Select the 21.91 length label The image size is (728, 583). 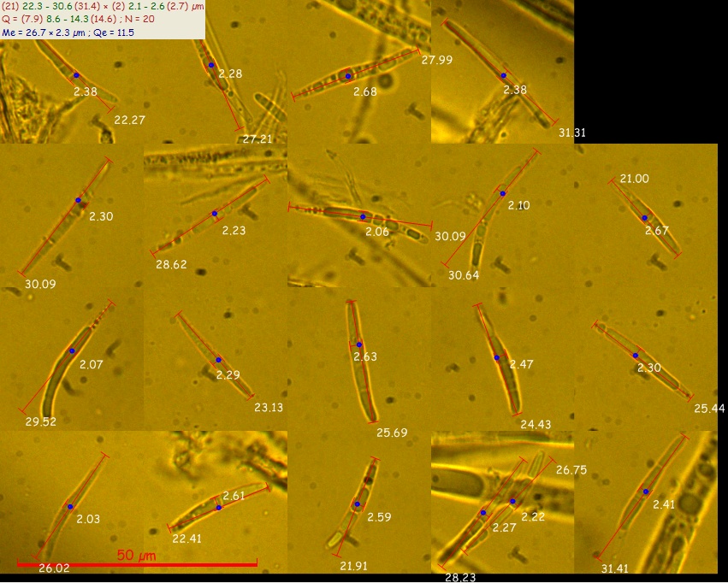click(x=353, y=566)
